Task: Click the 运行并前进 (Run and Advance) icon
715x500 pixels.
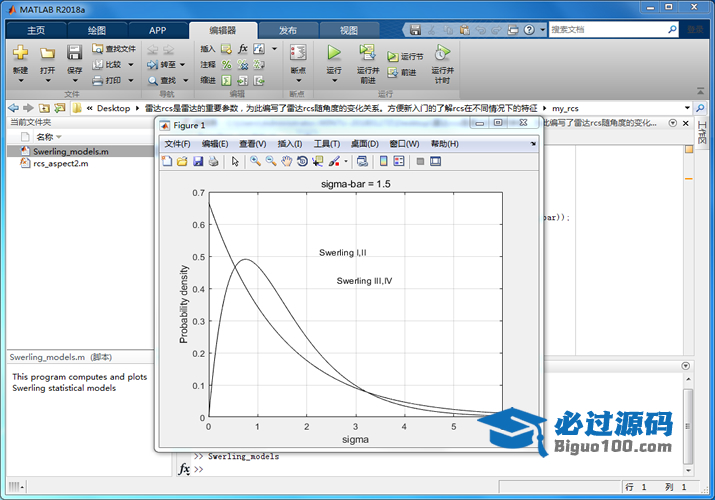Action: tap(367, 52)
